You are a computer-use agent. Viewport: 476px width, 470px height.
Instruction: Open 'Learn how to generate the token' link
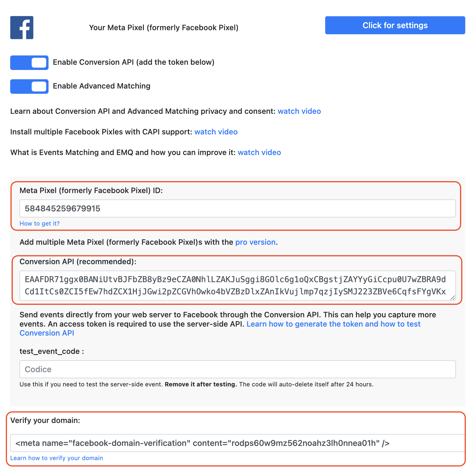[333, 324]
